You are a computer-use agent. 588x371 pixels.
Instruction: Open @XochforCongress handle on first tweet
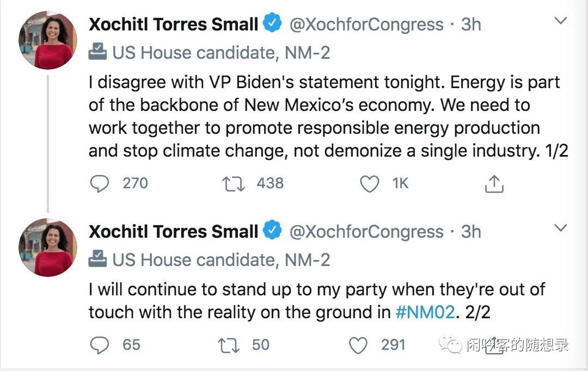tap(366, 24)
